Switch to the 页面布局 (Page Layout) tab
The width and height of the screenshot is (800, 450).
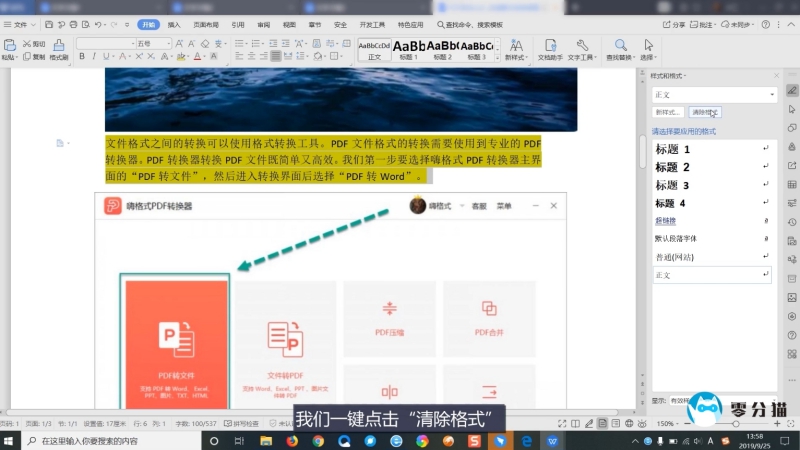206,23
